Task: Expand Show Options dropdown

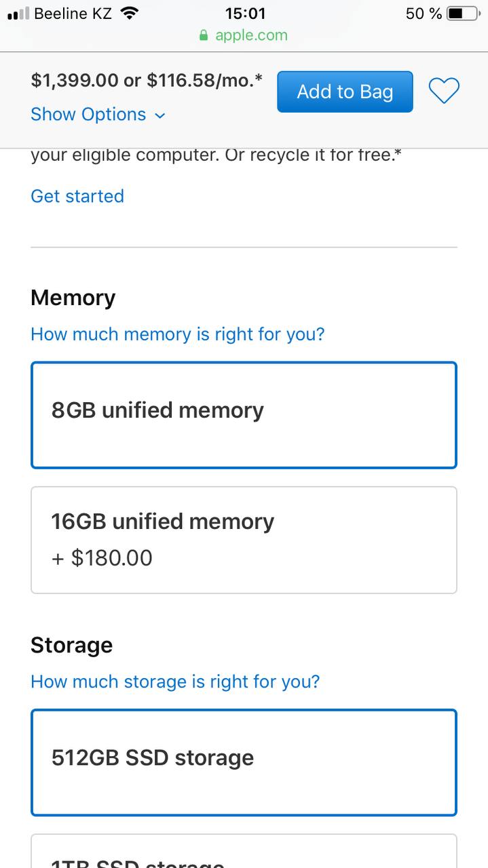Action: pyautogui.click(x=98, y=115)
